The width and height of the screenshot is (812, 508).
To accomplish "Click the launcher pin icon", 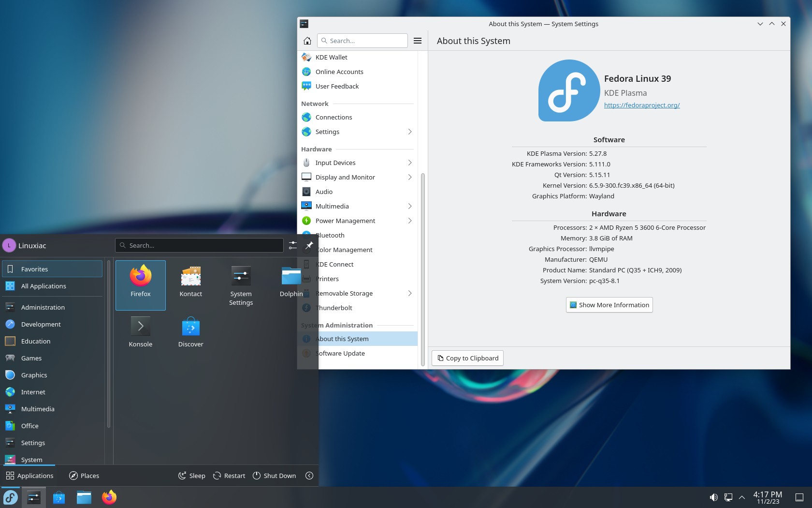I will pos(309,245).
